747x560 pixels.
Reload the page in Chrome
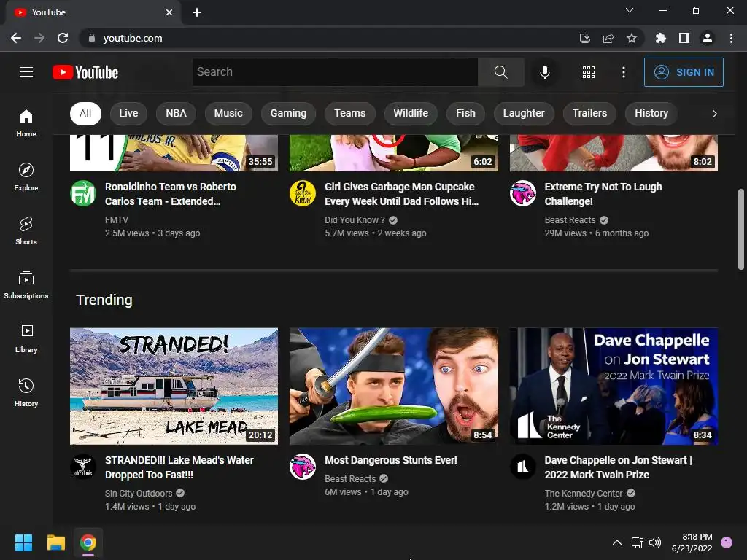point(63,38)
